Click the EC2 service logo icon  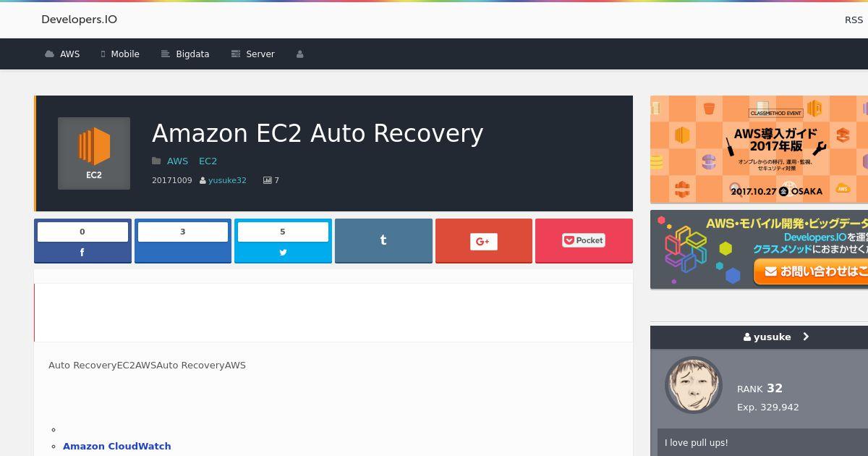pos(94,153)
